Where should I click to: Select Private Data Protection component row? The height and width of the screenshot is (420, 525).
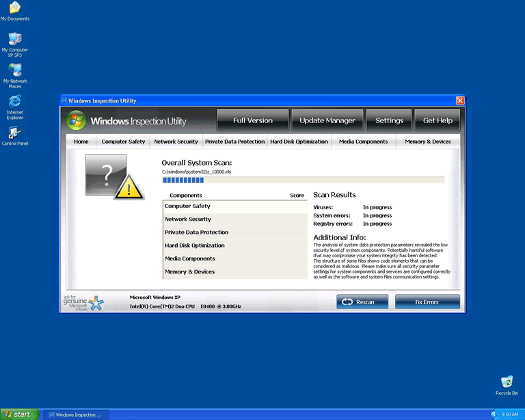point(234,233)
